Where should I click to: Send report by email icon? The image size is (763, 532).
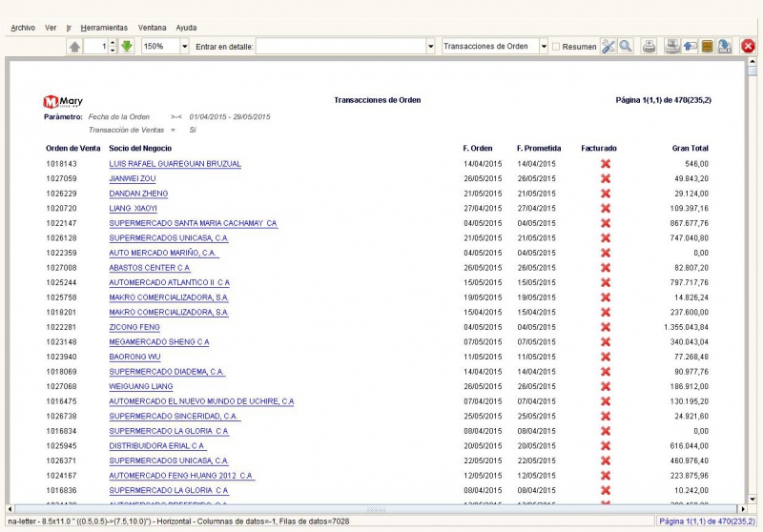pyautogui.click(x=690, y=47)
